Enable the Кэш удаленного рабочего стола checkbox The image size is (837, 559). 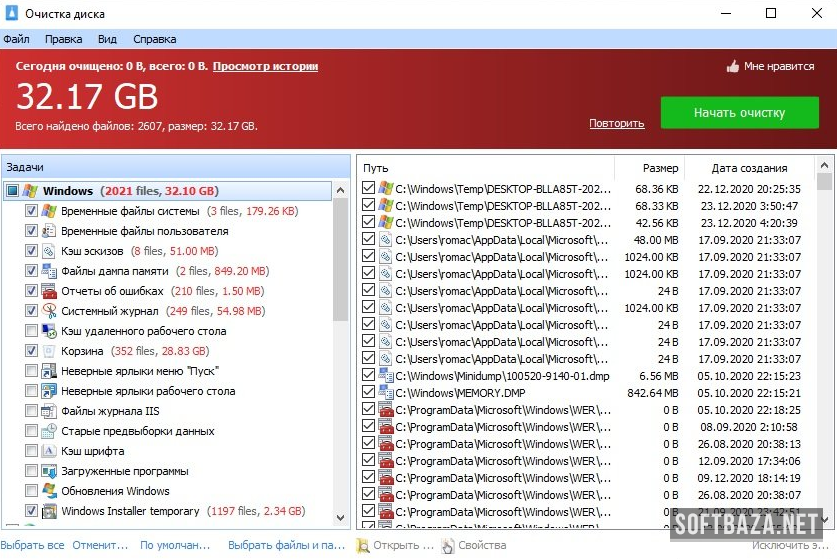(x=31, y=331)
